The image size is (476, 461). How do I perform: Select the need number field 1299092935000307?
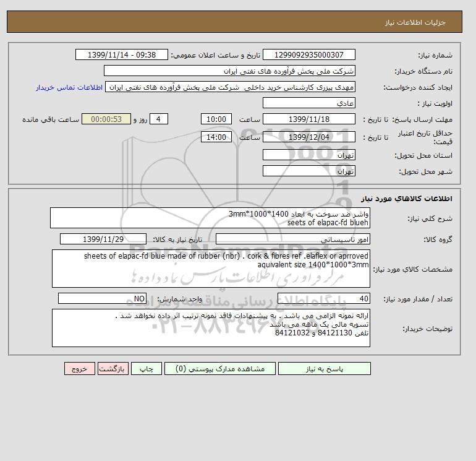coord(308,54)
